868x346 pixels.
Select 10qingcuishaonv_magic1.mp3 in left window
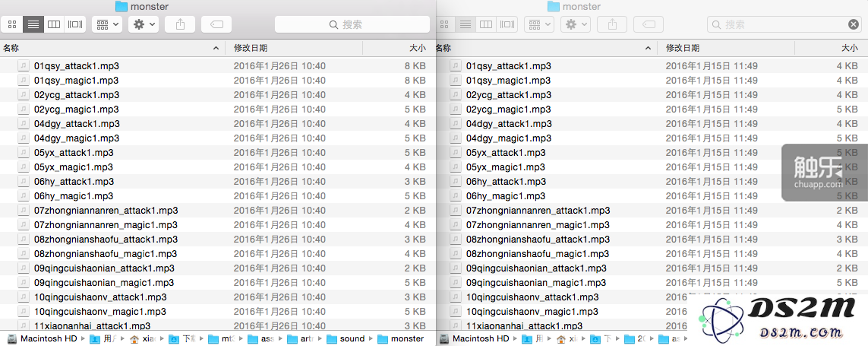coord(100,311)
